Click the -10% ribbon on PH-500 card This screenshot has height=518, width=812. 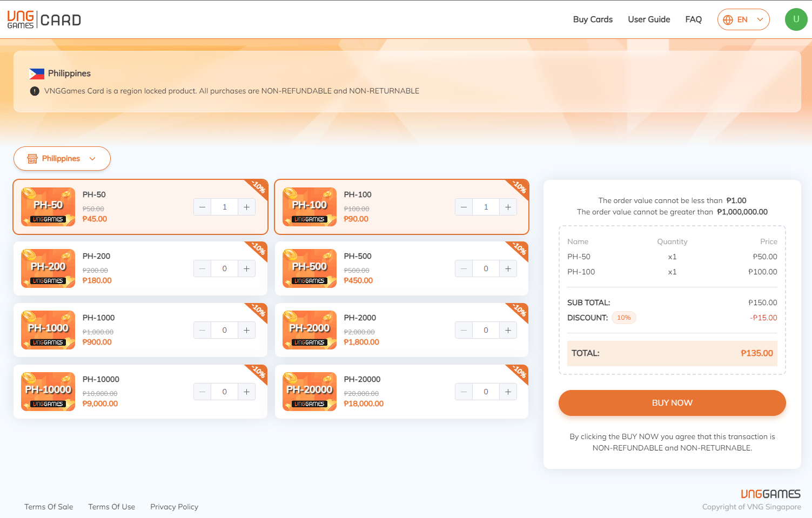pos(519,250)
